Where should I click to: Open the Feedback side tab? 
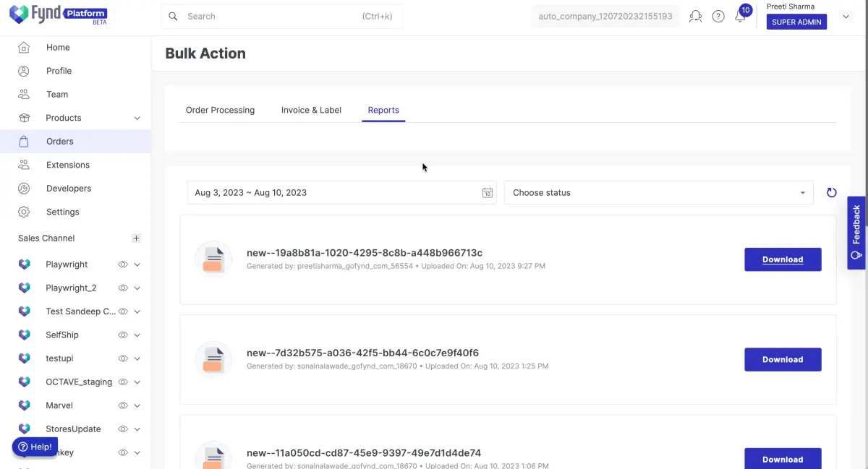pyautogui.click(x=856, y=233)
